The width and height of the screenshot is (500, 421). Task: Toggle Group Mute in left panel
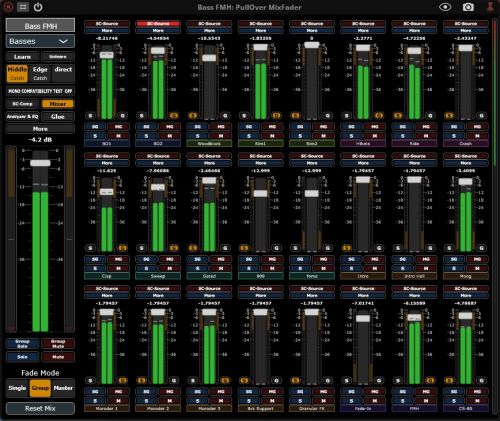click(x=58, y=344)
